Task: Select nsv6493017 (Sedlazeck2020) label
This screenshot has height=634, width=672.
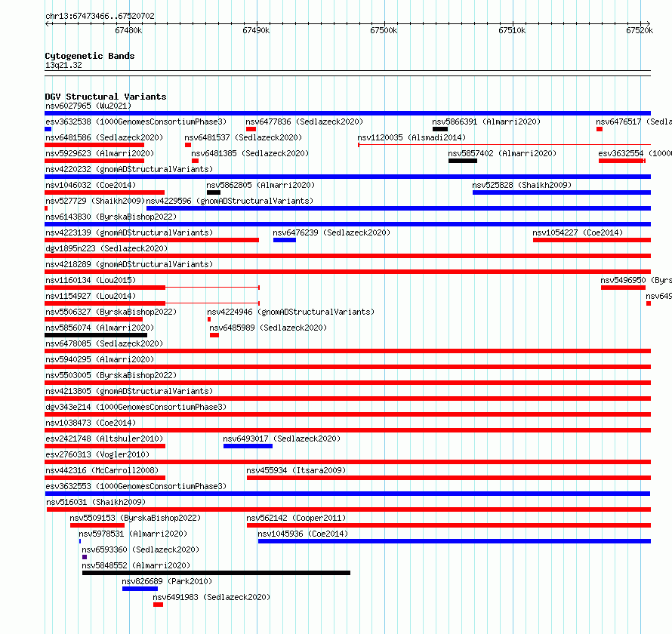Action: [282, 439]
